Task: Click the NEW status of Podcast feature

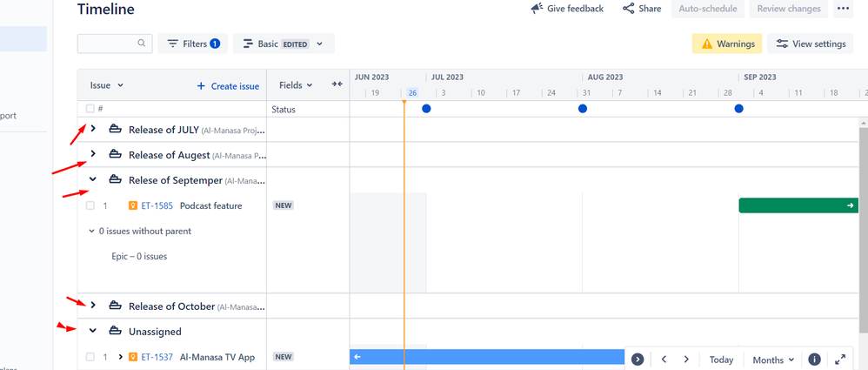Action: pos(283,205)
